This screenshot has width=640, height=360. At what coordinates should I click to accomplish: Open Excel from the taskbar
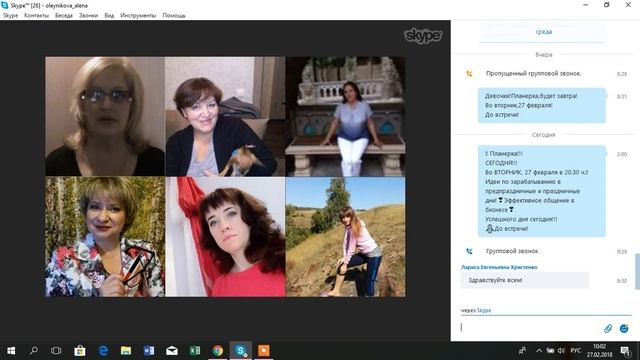[195, 351]
